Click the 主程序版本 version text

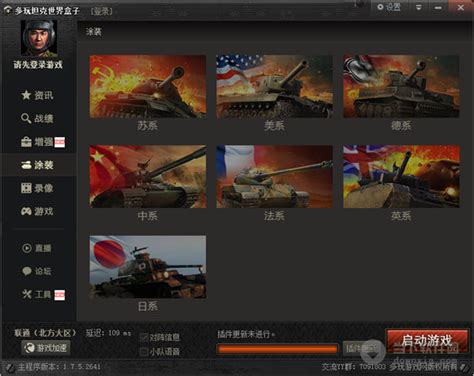[59, 367]
